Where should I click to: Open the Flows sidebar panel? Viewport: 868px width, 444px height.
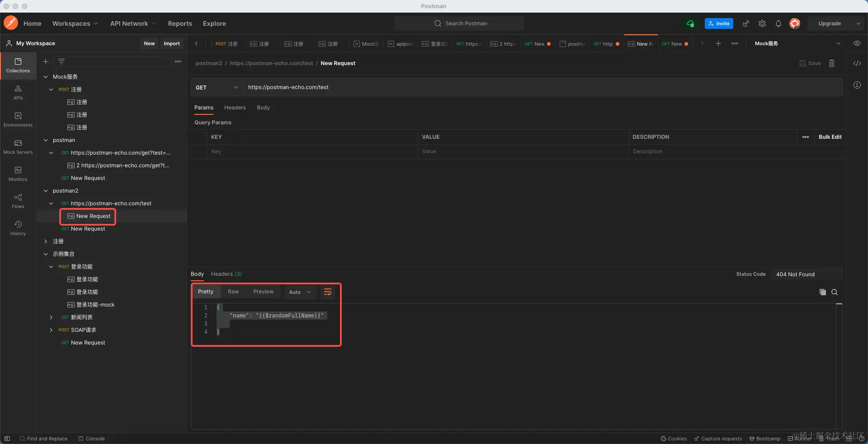(x=18, y=201)
